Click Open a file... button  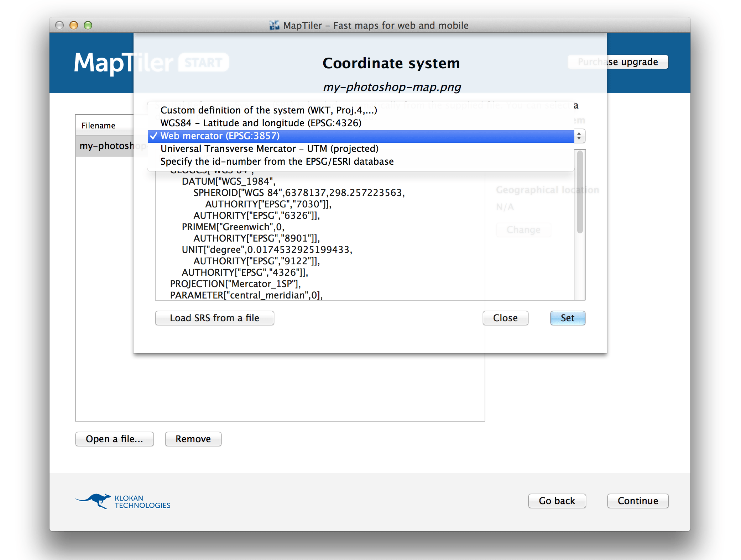pos(114,439)
